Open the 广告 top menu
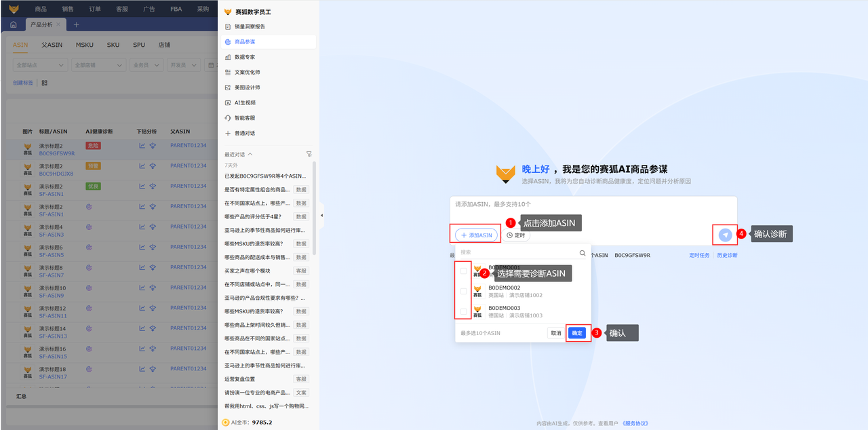This screenshot has height=430, width=868. (149, 9)
